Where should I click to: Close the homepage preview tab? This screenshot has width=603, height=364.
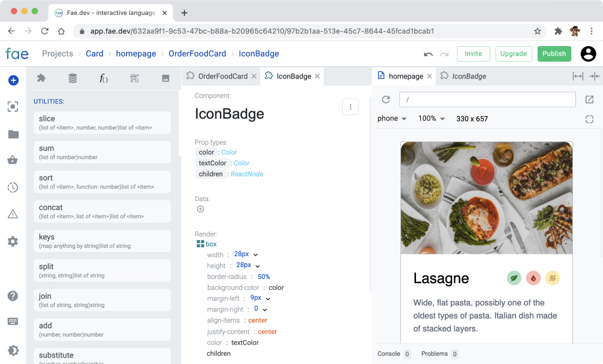tap(430, 77)
